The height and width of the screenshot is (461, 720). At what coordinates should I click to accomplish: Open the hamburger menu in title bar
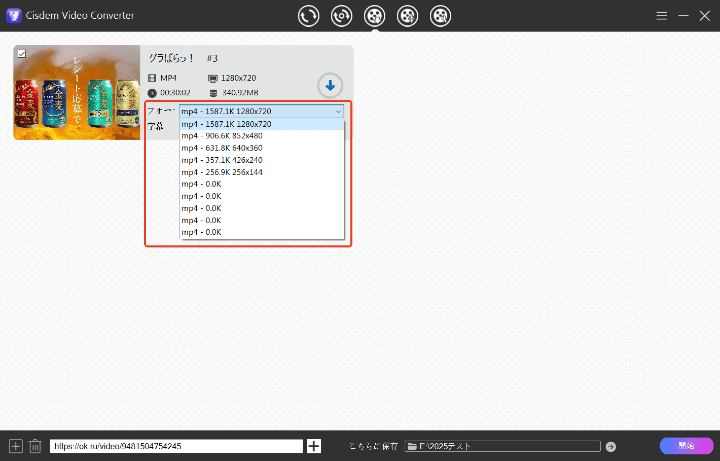(661, 16)
